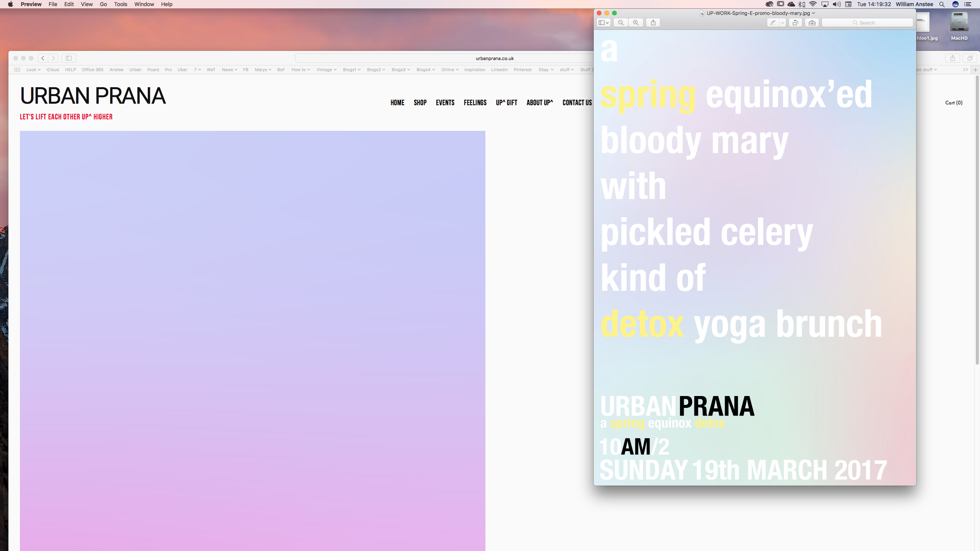Click the Safari page vertical scrollbar

[x=977, y=220]
